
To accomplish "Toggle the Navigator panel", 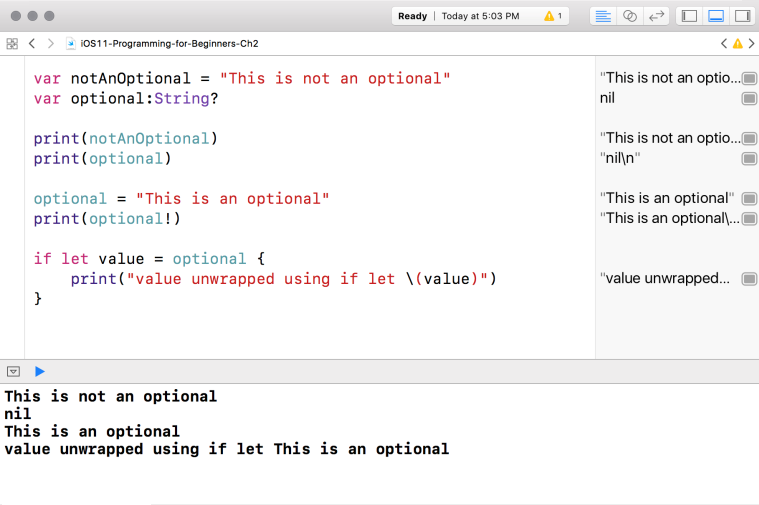I will tap(689, 16).
